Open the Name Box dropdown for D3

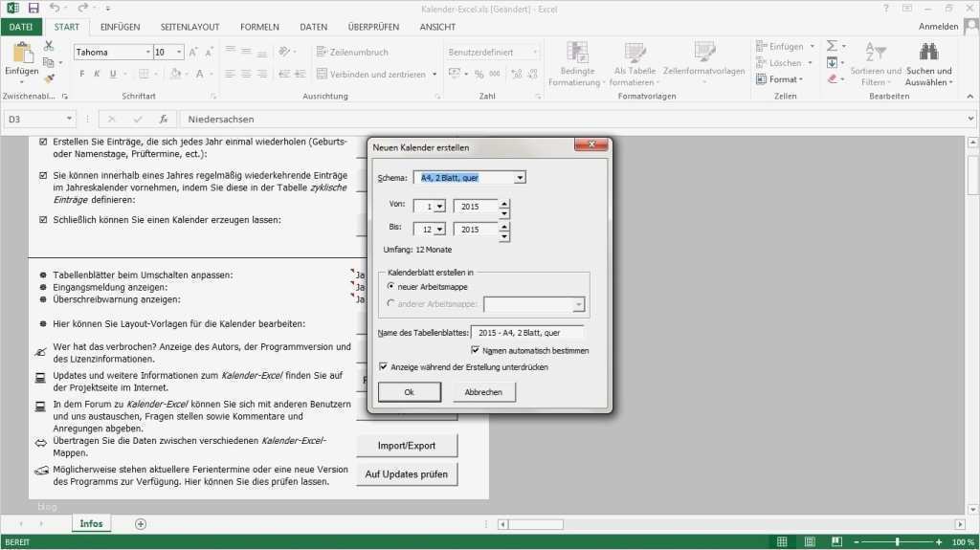69,119
